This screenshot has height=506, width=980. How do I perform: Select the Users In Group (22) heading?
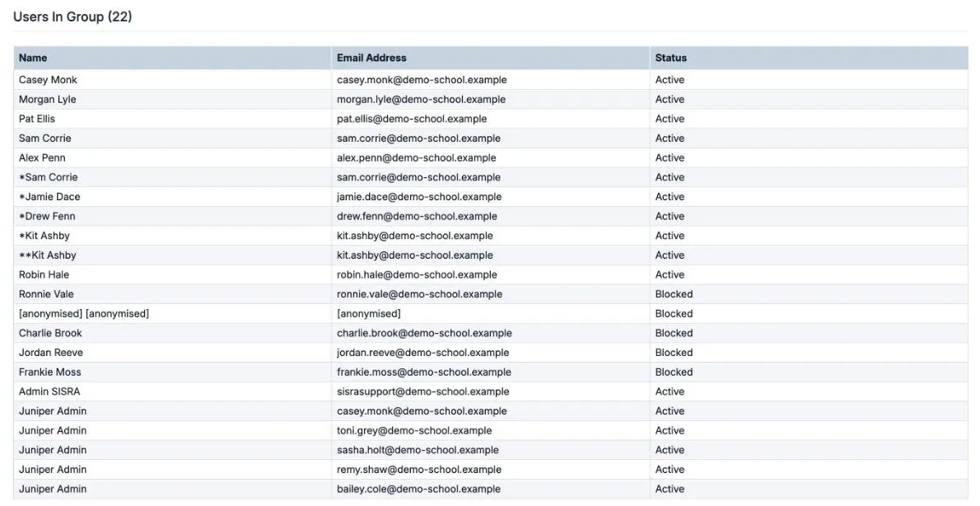point(72,16)
